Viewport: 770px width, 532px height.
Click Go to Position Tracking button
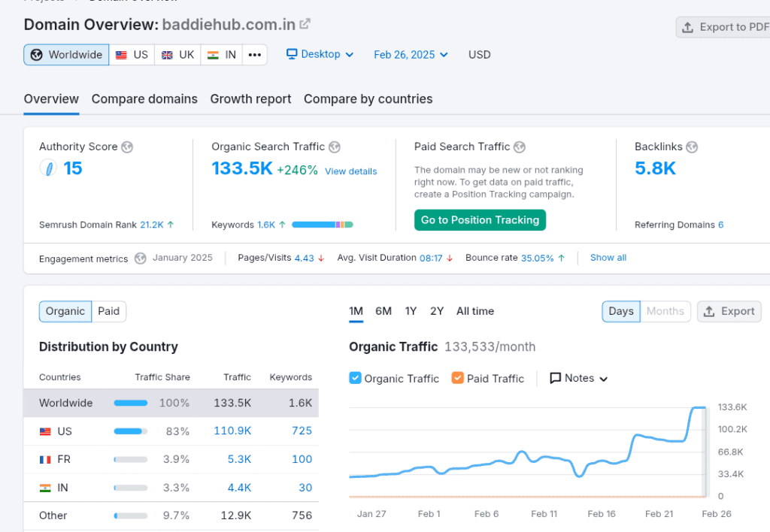tap(480, 220)
